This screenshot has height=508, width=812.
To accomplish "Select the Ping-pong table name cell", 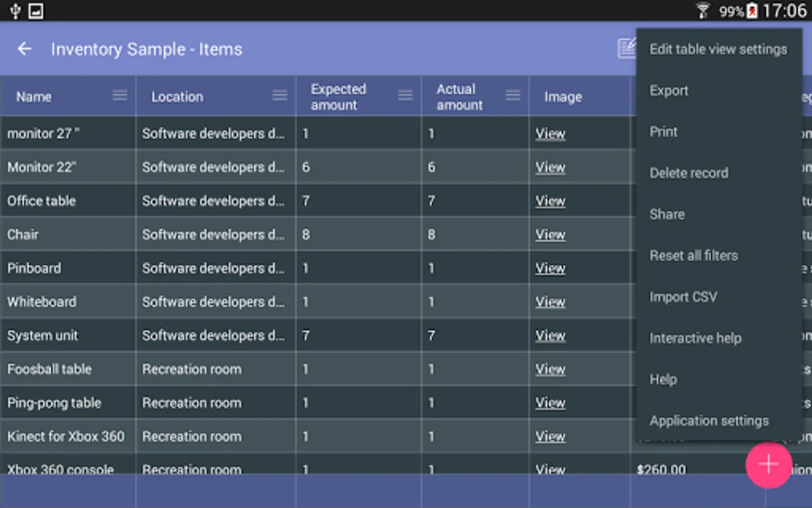I will (x=68, y=402).
